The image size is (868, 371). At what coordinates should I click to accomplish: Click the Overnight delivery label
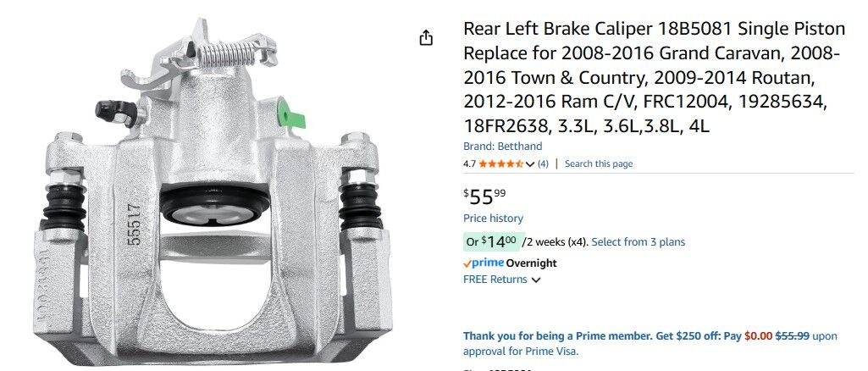530,263
